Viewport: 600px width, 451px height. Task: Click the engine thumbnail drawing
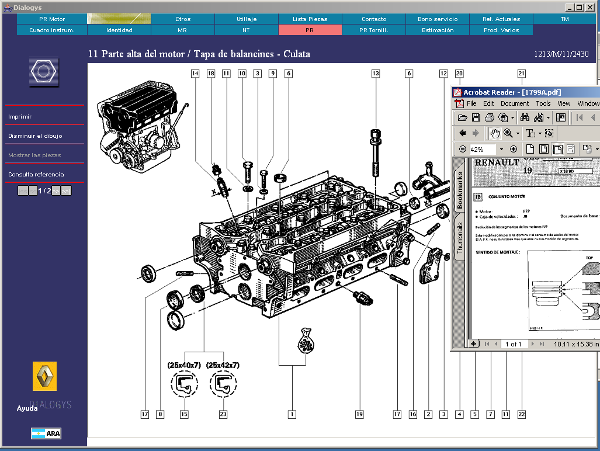point(141,125)
